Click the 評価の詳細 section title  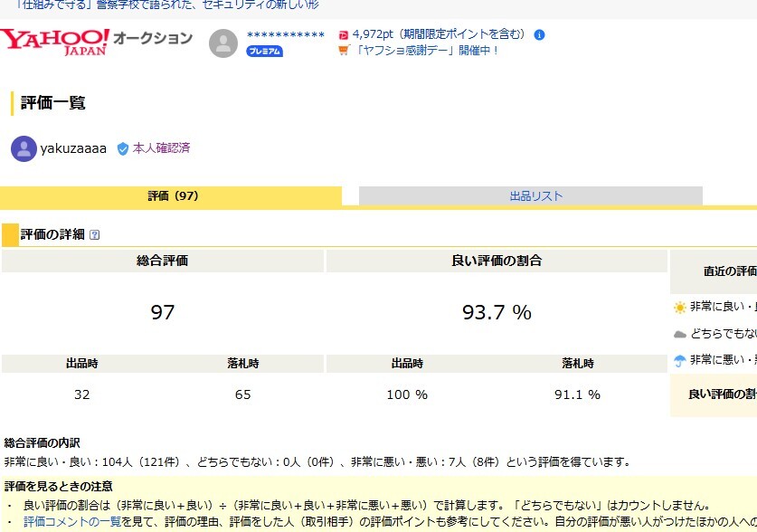[x=52, y=234]
